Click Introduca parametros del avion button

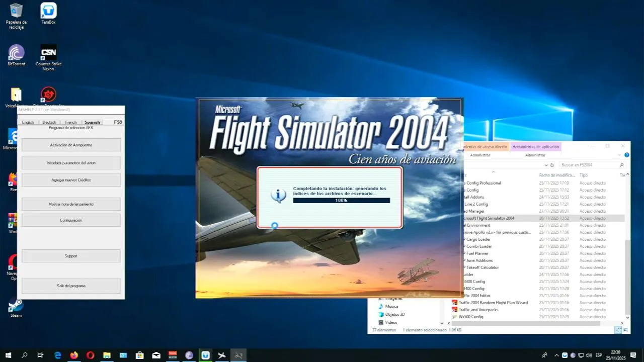pos(71,163)
